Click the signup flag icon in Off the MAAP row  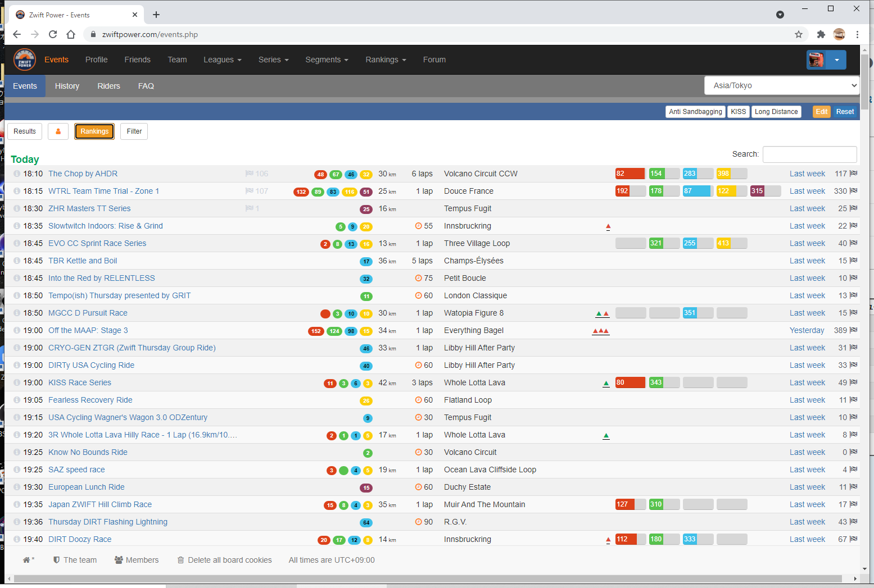click(853, 330)
